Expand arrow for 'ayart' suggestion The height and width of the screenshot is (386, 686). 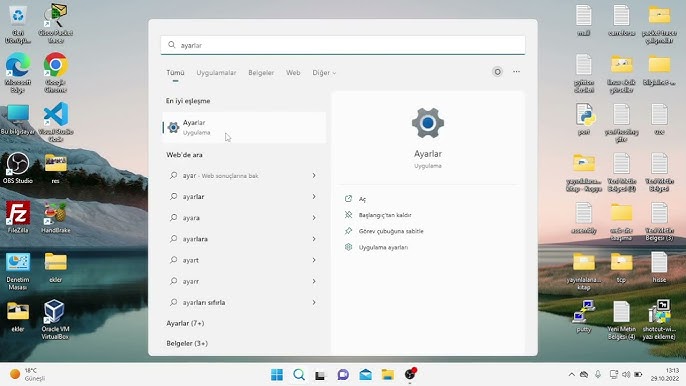(314, 260)
